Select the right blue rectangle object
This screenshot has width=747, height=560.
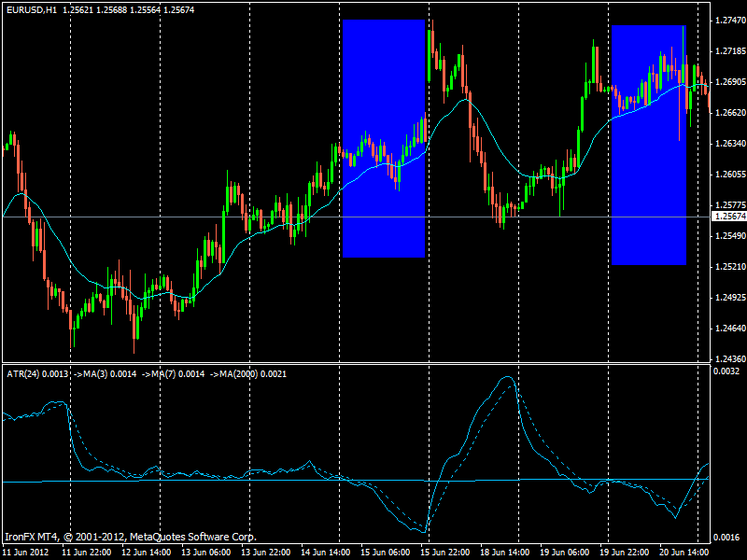649,145
